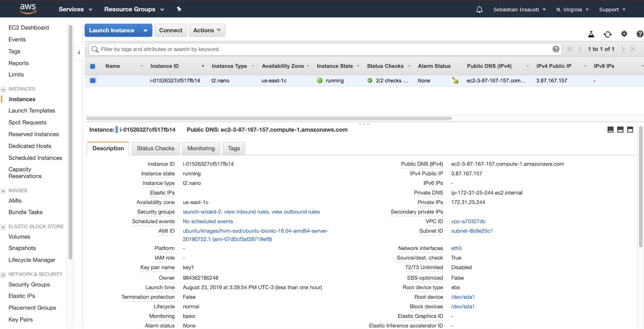
Task: Open the experiments flask icon
Action: (591, 34)
